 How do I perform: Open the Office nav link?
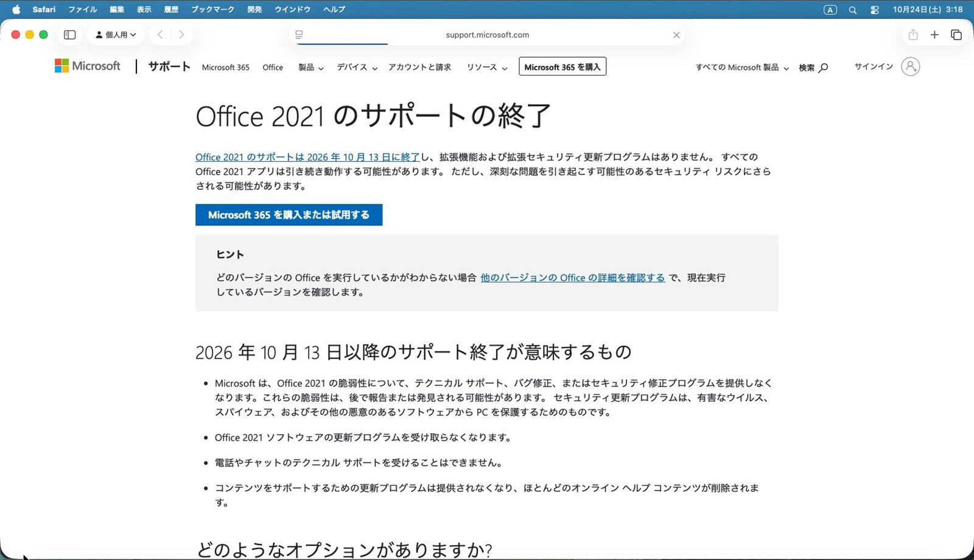273,68
